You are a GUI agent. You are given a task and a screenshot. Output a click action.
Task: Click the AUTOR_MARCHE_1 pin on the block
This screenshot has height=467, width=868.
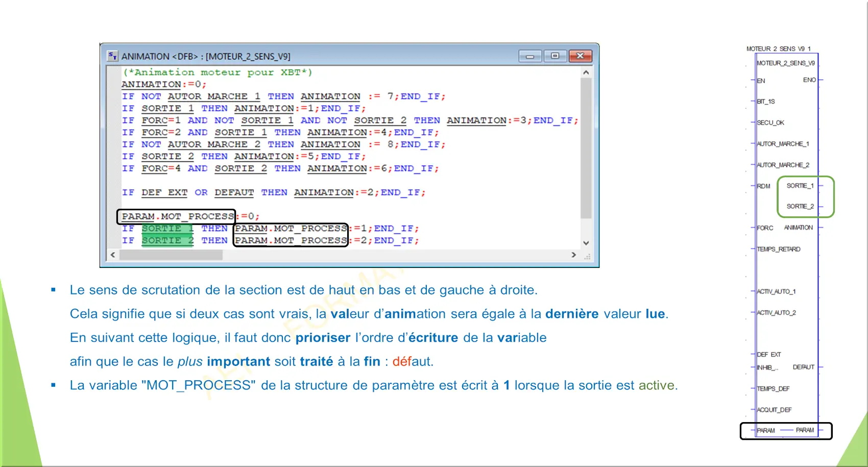[x=783, y=144]
